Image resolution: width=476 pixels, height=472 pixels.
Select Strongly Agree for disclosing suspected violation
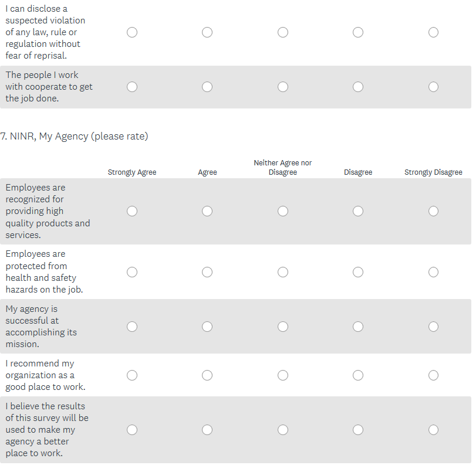click(132, 32)
